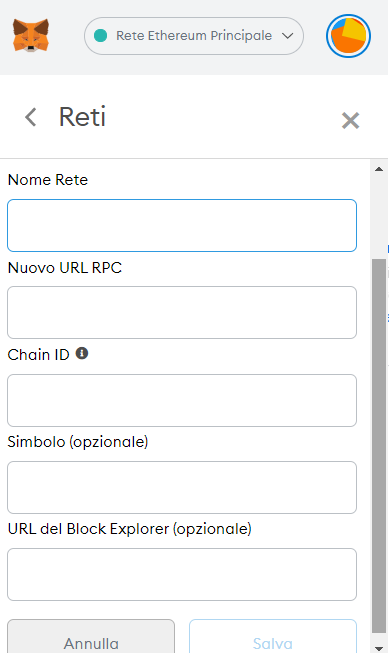Click the Nome Rete label text

tap(48, 180)
